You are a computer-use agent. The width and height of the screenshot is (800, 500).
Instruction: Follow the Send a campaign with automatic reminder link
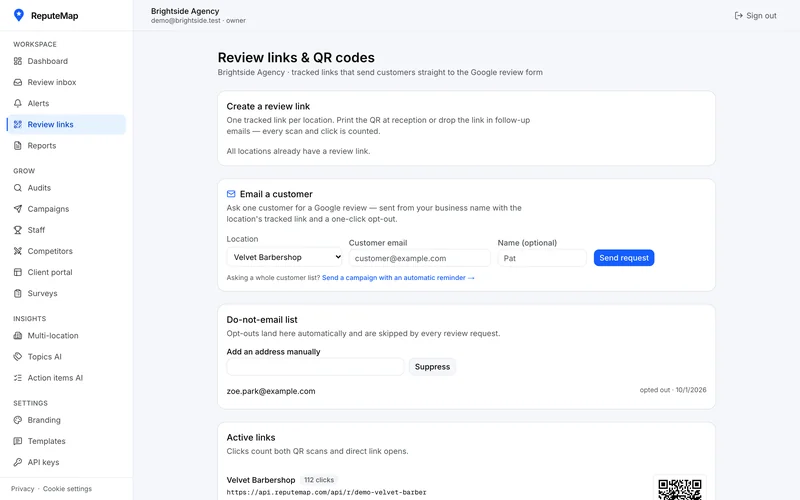pyautogui.click(x=398, y=278)
